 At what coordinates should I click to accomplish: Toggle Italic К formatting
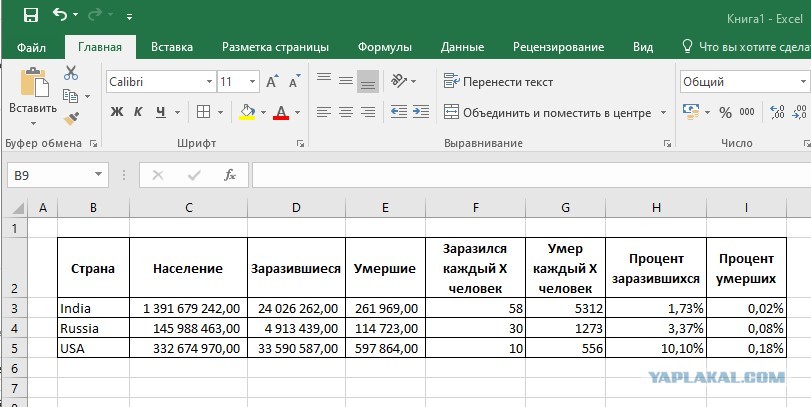138,112
